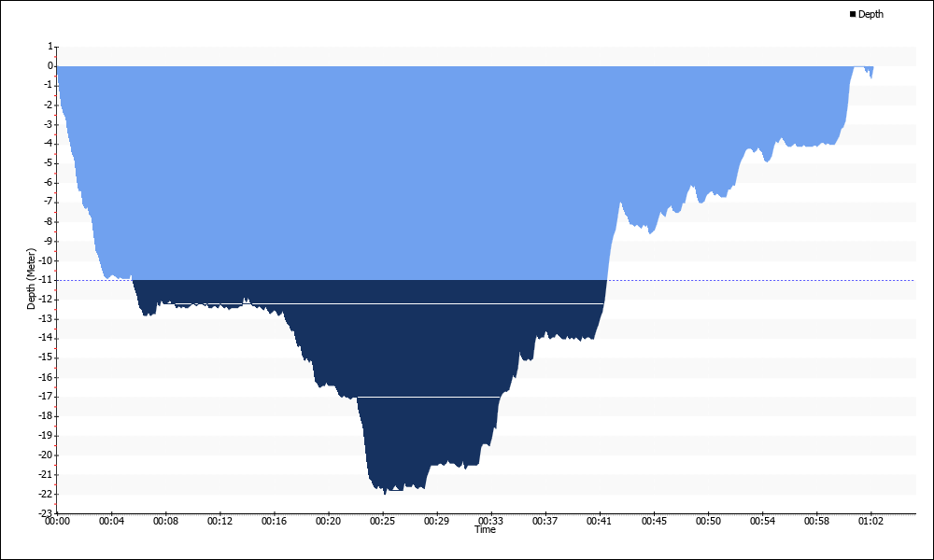Click the white horizontal line at -17 meters
The image size is (934, 560).
429,397
